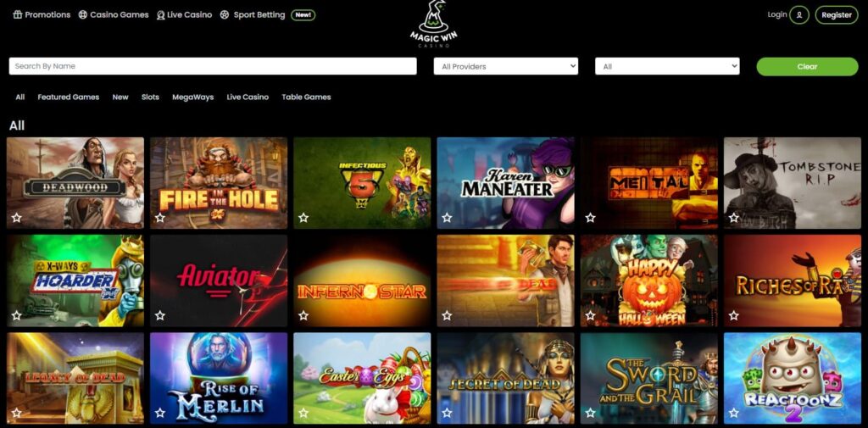Click the soccer ball icon beside Sport Betting
The width and height of the screenshot is (868, 428).
coord(224,15)
